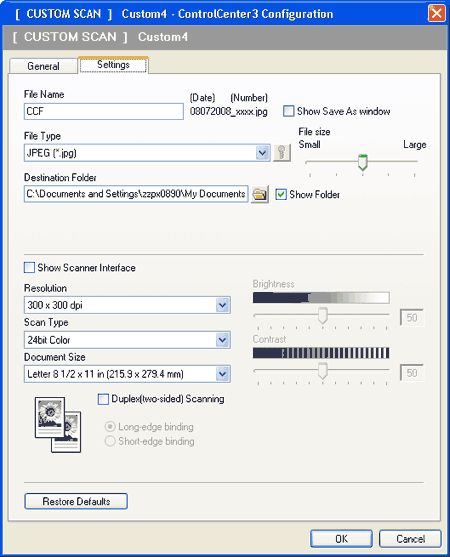The width and height of the screenshot is (450, 557).
Task: Expand the Scan Type 24bit Color dropdown
Action: click(222, 340)
